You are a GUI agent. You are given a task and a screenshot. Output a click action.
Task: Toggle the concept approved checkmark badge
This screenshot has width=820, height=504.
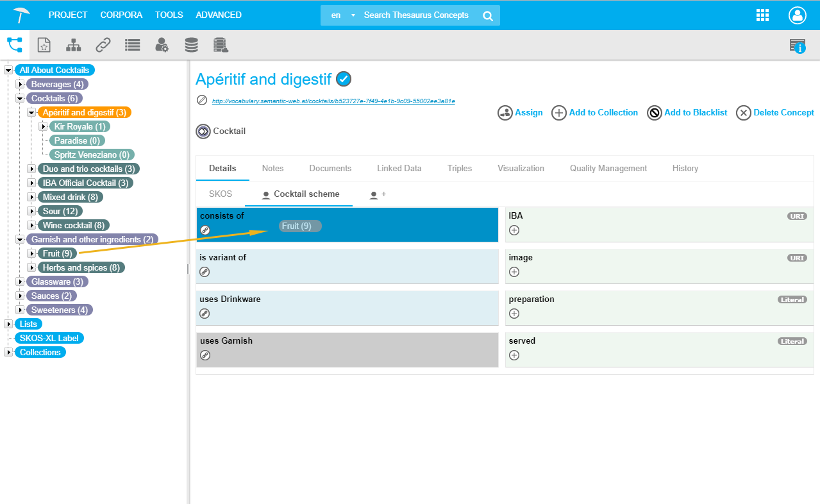[344, 79]
